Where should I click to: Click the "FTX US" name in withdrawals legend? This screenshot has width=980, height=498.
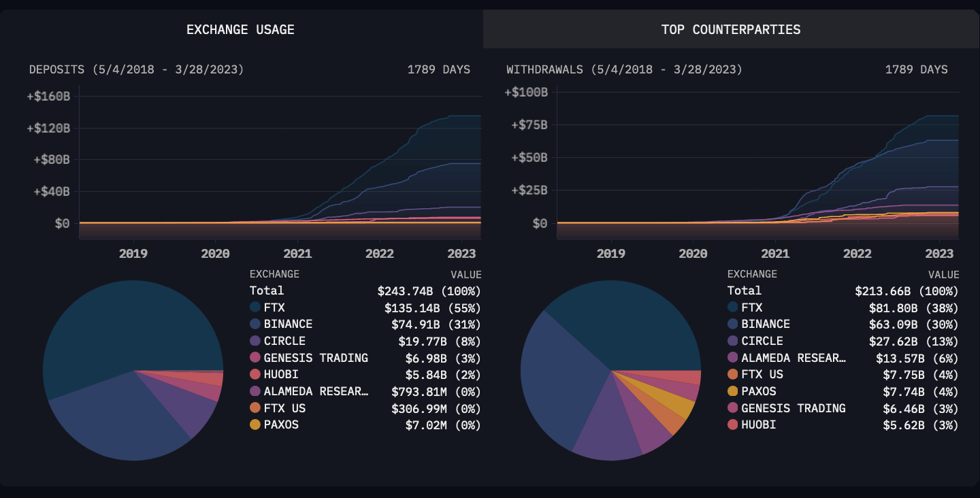[762, 374]
